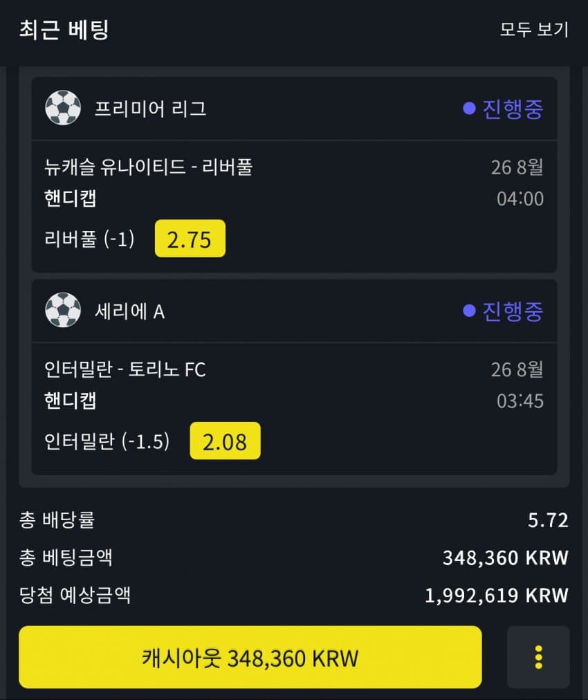Click the Premier League soccer ball icon
Screen dimensions: 588x700
[63, 109]
